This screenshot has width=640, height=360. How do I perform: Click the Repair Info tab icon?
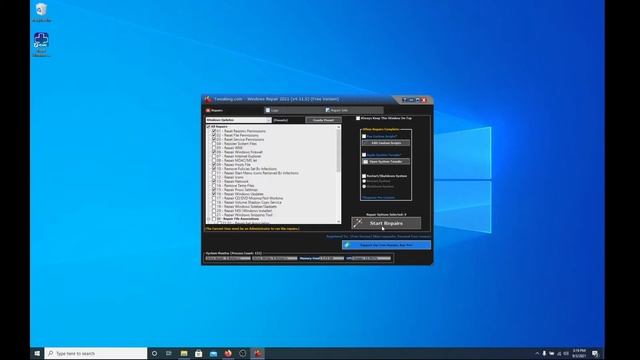coord(328,110)
